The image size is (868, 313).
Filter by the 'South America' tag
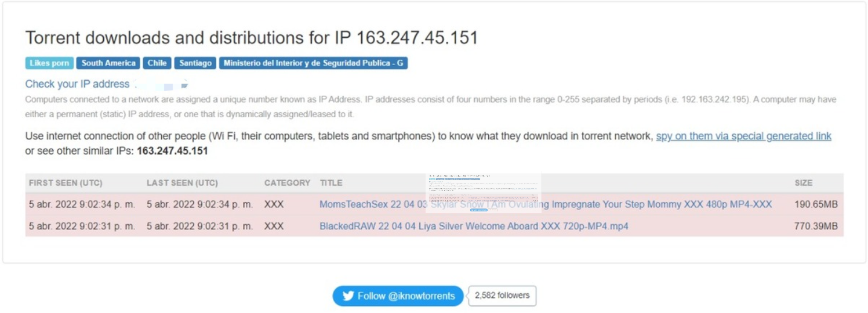pyautogui.click(x=108, y=63)
